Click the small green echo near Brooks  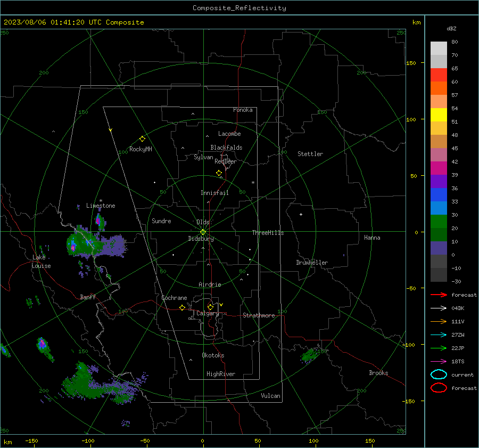click(x=310, y=355)
